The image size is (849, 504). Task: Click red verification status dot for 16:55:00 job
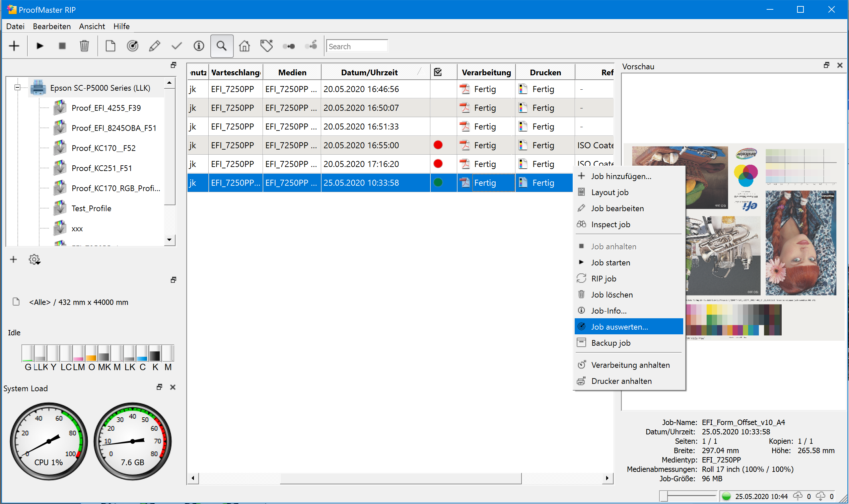click(438, 145)
